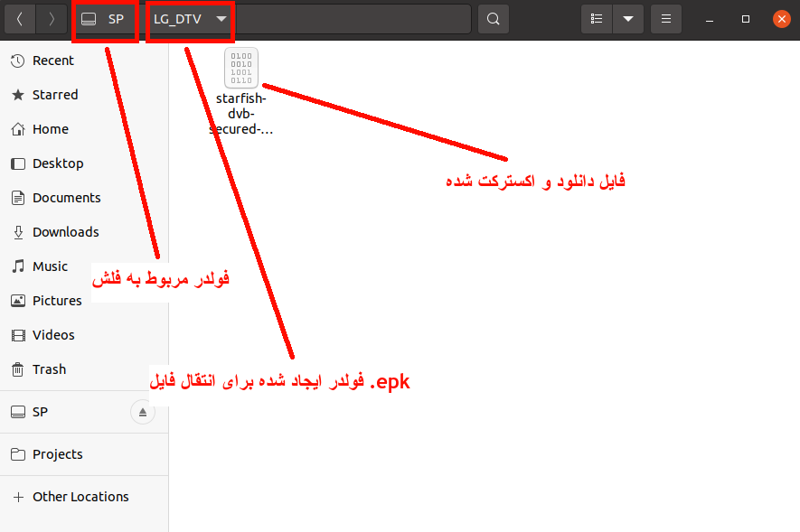This screenshot has width=800, height=532.
Task: Open Starred in the sidebar
Action: (84, 95)
